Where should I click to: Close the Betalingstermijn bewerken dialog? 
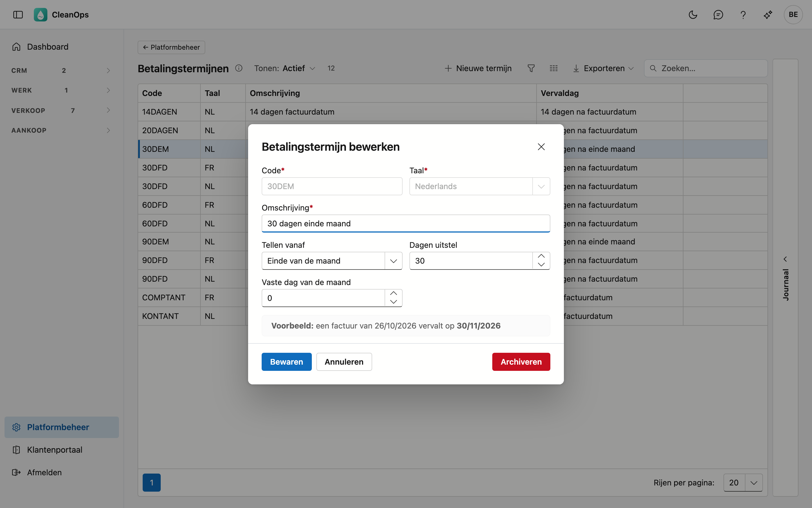(x=541, y=147)
